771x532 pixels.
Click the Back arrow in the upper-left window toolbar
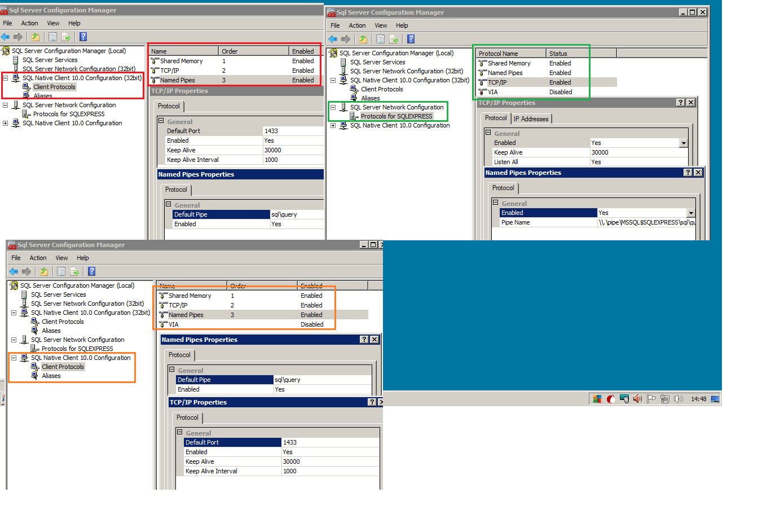pyautogui.click(x=6, y=37)
